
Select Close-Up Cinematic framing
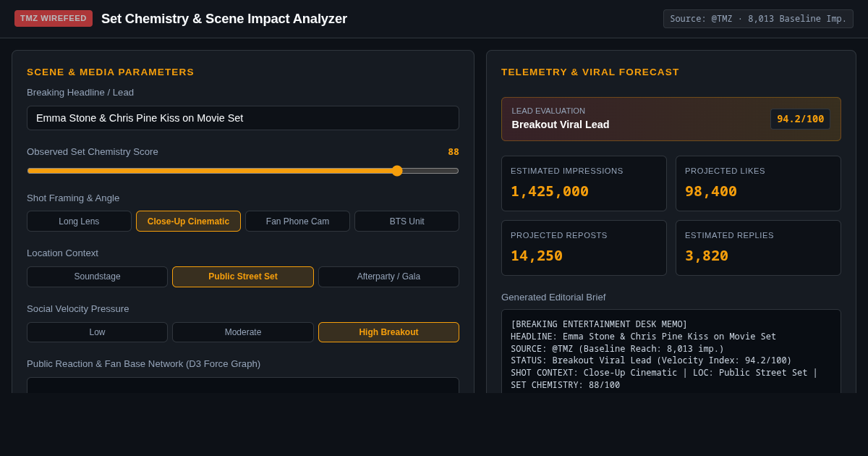click(188, 221)
